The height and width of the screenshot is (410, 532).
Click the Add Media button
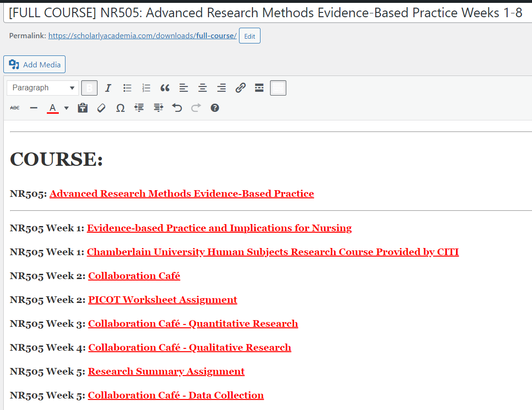34,65
